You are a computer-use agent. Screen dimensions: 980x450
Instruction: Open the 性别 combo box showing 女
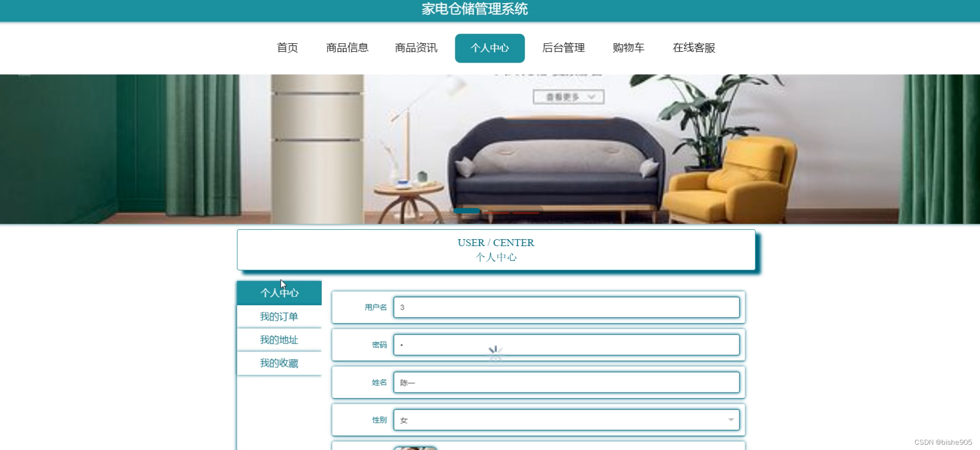point(566,420)
